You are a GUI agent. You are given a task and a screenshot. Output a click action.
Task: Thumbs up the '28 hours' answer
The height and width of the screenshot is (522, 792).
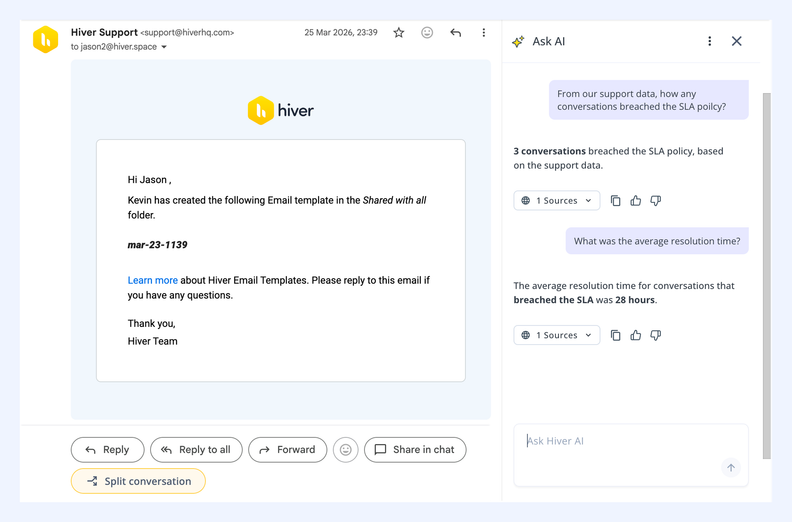point(635,335)
